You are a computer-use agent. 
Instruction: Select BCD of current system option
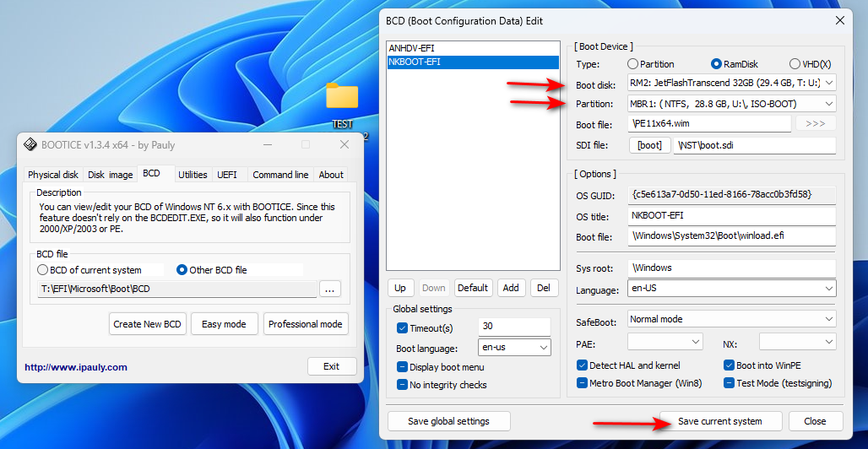point(90,270)
